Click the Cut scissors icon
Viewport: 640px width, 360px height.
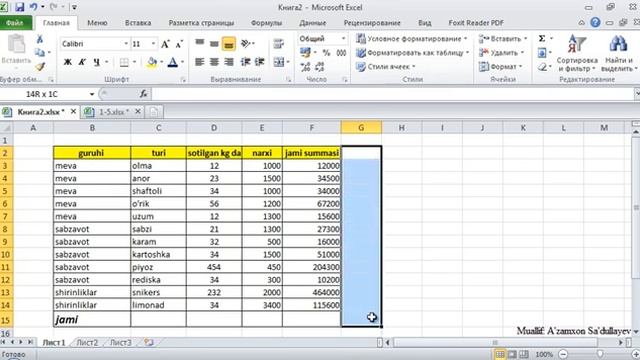pos(40,39)
